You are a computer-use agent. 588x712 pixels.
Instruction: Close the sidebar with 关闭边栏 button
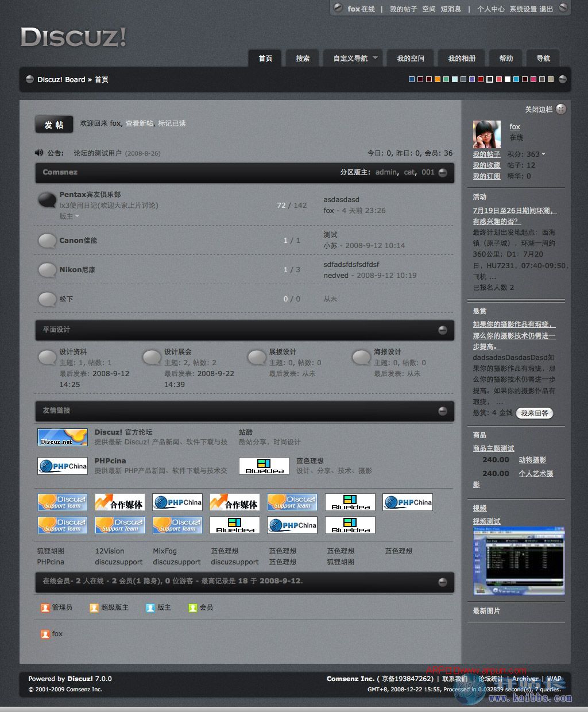(561, 109)
